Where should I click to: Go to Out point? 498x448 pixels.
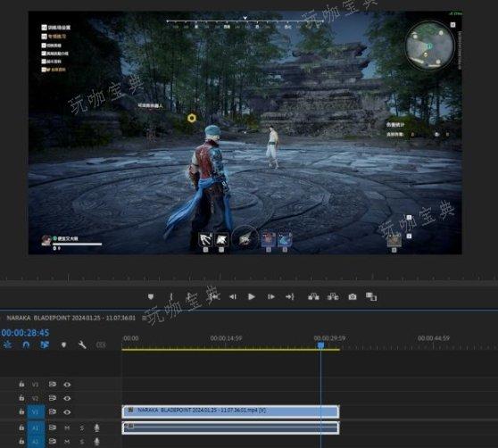point(290,296)
